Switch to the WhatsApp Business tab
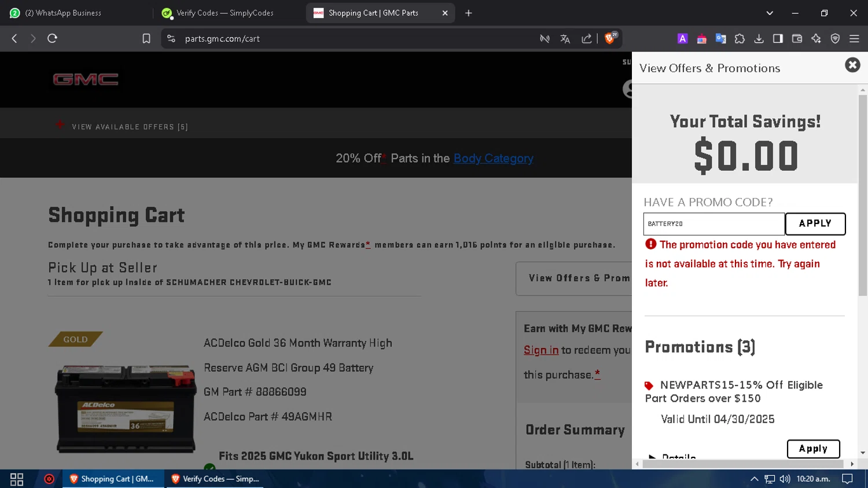This screenshot has height=488, width=868. tap(64, 13)
